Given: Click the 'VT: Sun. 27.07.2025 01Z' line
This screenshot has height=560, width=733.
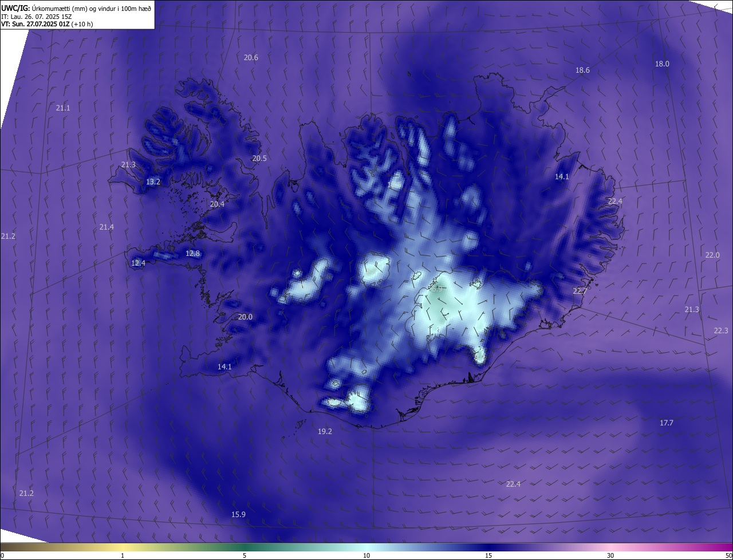Looking at the screenshot, I should [x=35, y=23].
